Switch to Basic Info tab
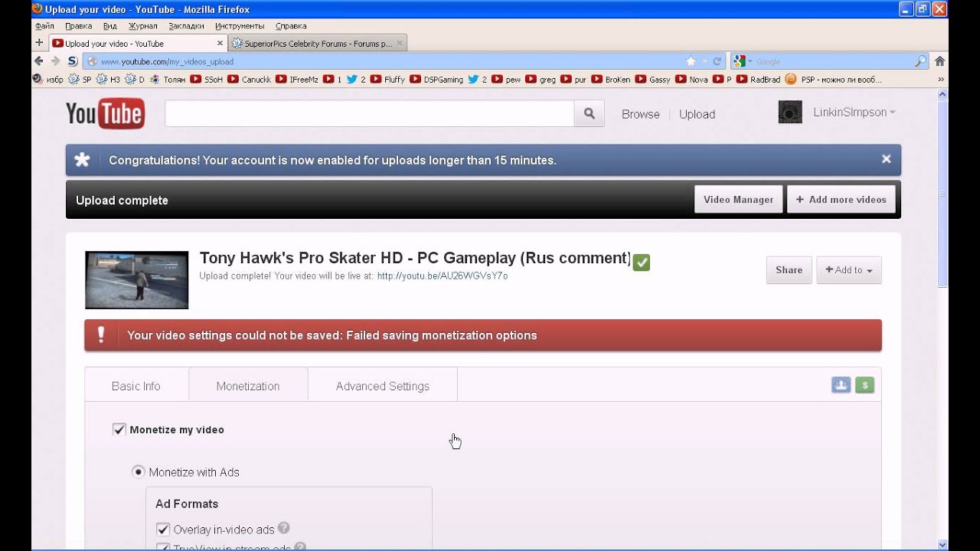 (x=136, y=386)
